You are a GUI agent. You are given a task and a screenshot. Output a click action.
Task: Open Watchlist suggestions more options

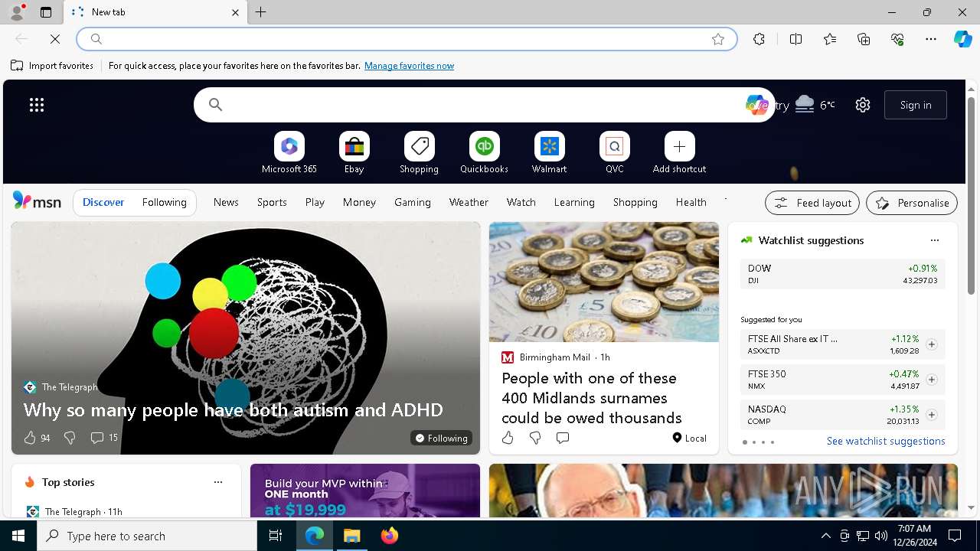935,240
